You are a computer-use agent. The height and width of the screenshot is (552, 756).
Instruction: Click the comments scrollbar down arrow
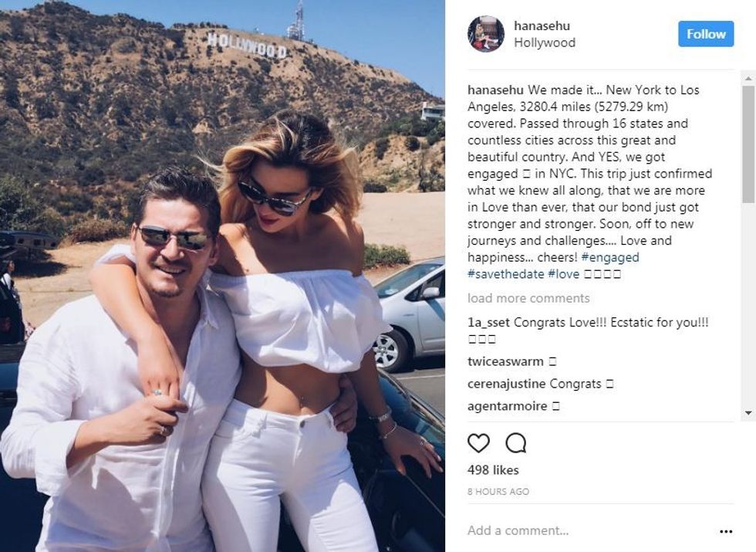(748, 413)
